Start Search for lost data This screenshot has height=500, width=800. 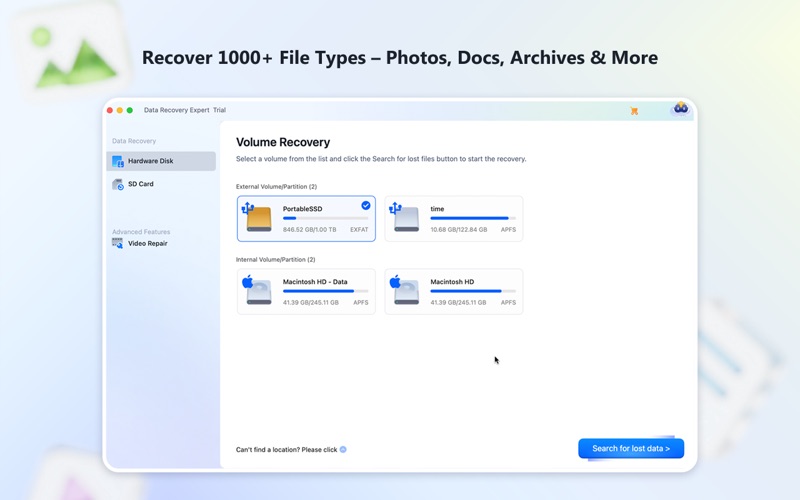click(x=631, y=448)
